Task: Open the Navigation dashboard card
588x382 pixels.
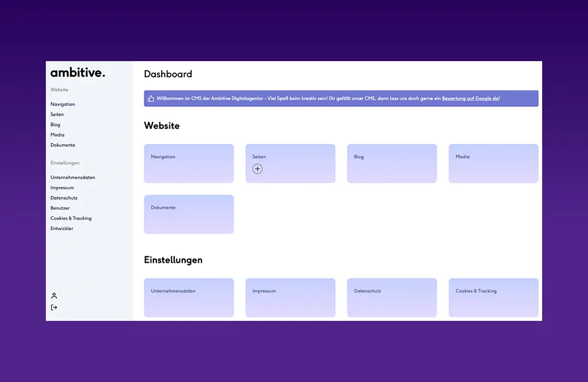Action: click(189, 163)
